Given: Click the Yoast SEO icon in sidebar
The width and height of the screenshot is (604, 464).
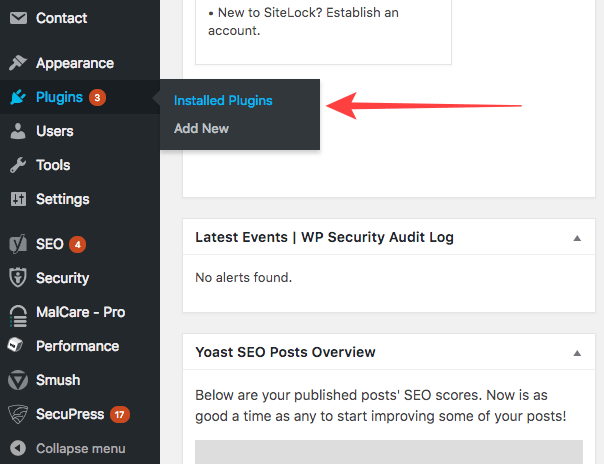Looking at the screenshot, I should click(17, 244).
